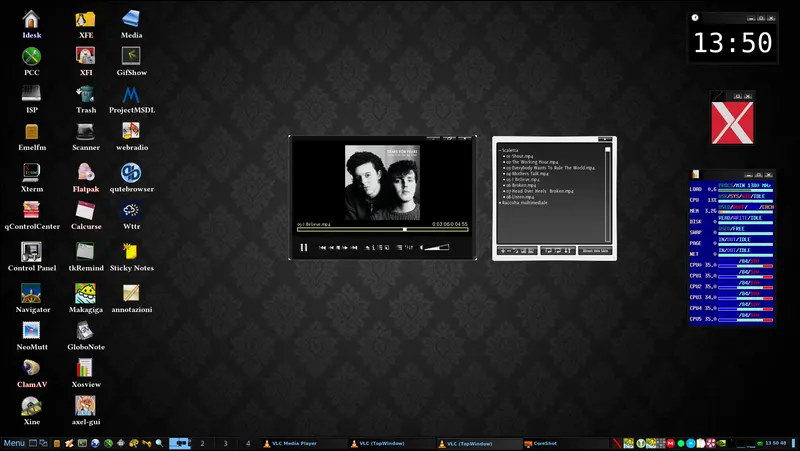Click the Tears for Fears album cover
800x451 pixels.
click(x=382, y=183)
